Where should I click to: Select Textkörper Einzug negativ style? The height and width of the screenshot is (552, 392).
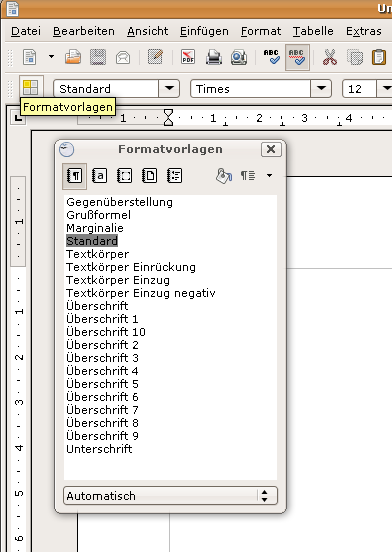141,293
